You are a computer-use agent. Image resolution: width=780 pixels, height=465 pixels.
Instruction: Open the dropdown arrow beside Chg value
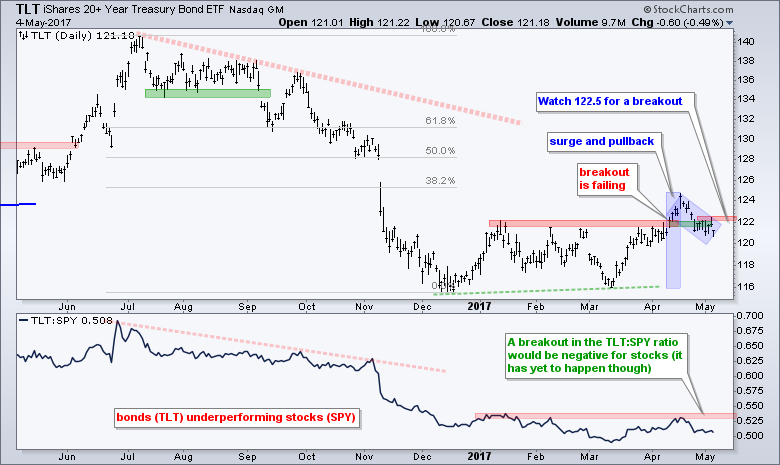pos(729,23)
